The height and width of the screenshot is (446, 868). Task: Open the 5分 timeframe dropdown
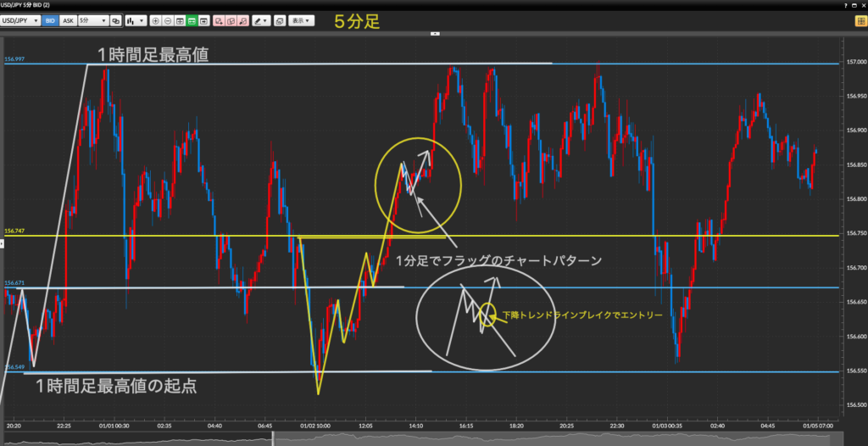click(91, 20)
